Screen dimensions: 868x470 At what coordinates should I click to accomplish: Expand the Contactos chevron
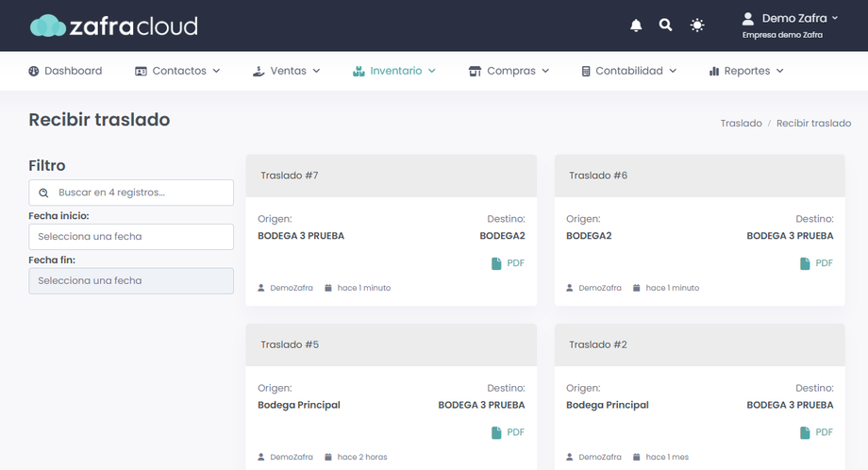point(216,71)
